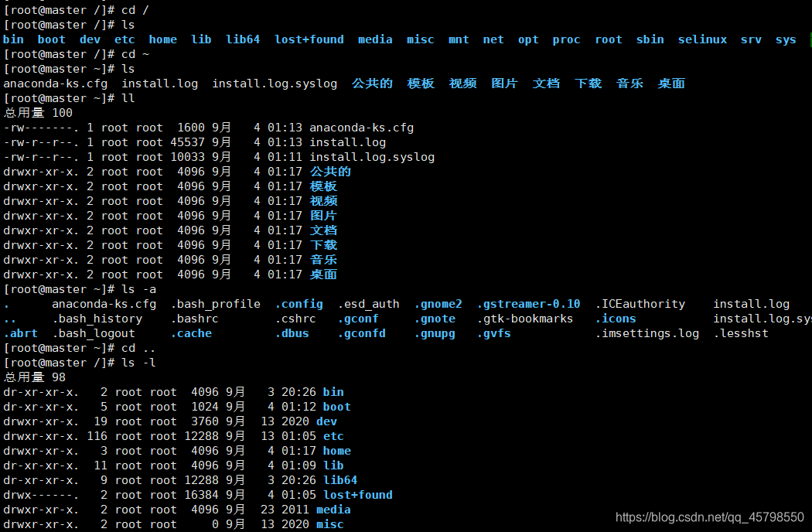Click the '.gnome2' directory entry

(438, 304)
